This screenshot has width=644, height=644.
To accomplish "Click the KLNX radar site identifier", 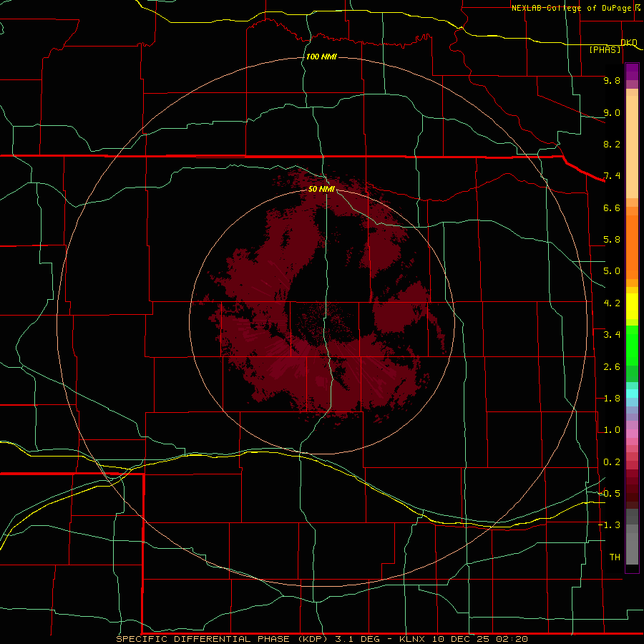I will (412, 639).
